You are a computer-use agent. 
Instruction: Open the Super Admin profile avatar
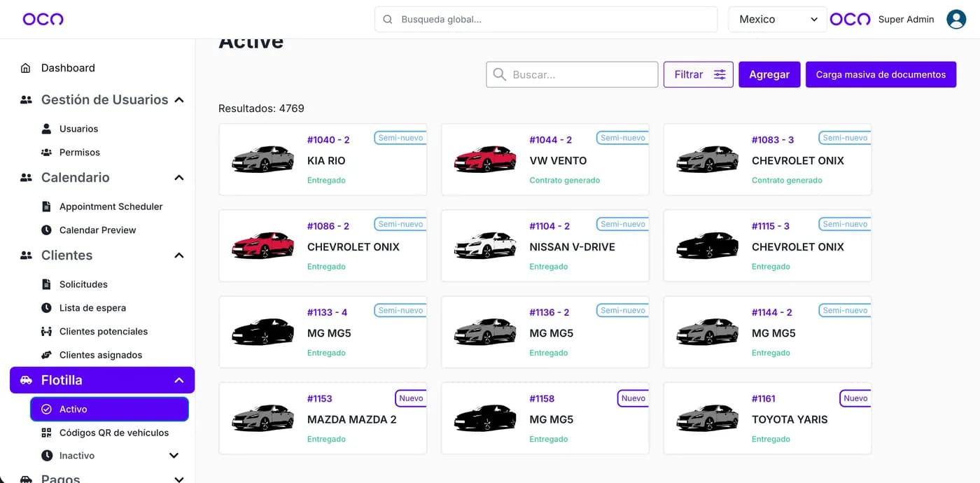[x=956, y=19]
